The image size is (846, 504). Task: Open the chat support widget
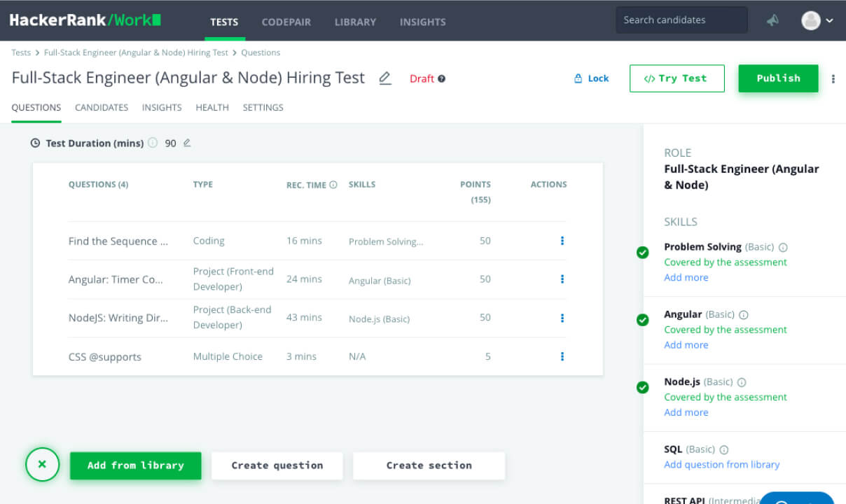tap(796, 498)
